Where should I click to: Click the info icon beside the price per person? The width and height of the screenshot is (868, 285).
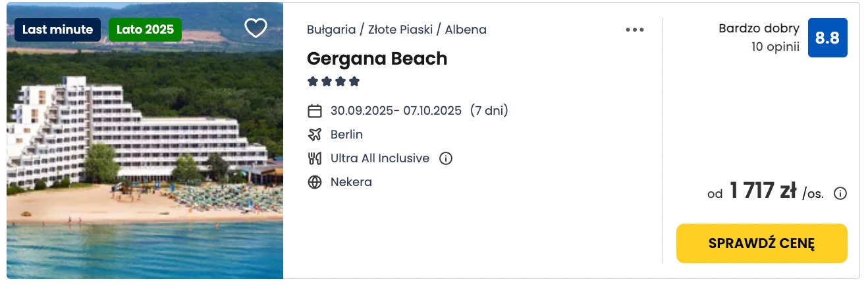click(840, 193)
